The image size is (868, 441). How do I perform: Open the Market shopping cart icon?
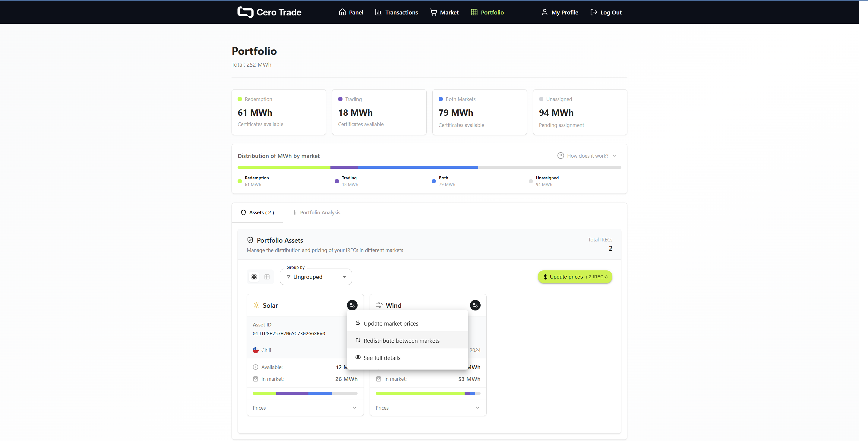click(433, 12)
